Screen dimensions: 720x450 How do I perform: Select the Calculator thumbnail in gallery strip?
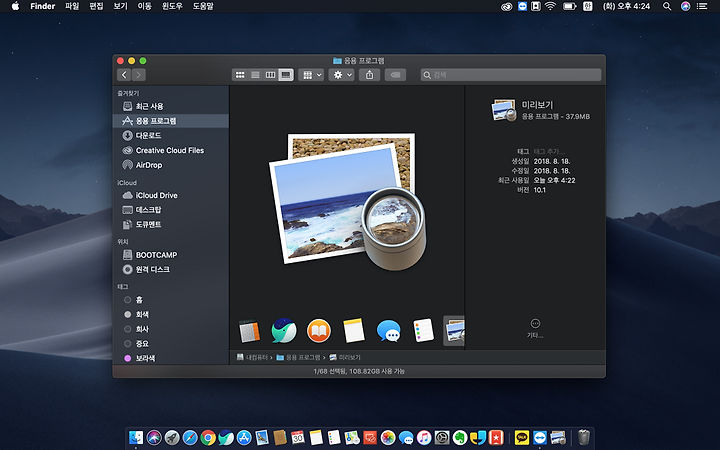(x=249, y=331)
